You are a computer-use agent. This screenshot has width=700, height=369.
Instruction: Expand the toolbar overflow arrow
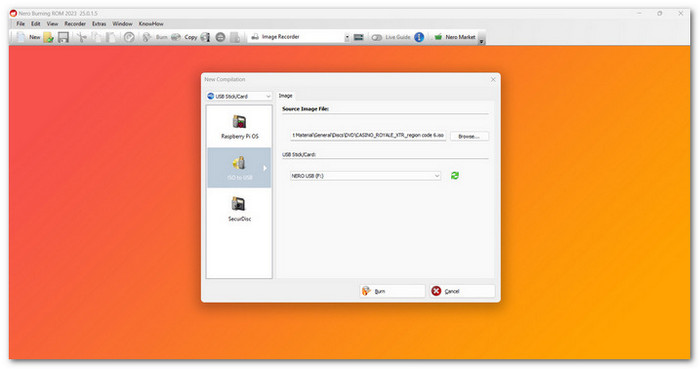481,41
